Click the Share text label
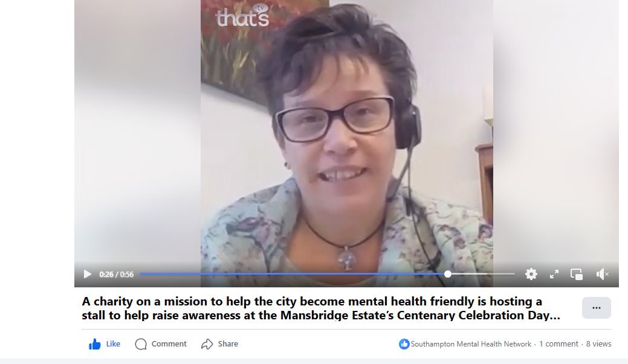 pyautogui.click(x=228, y=344)
